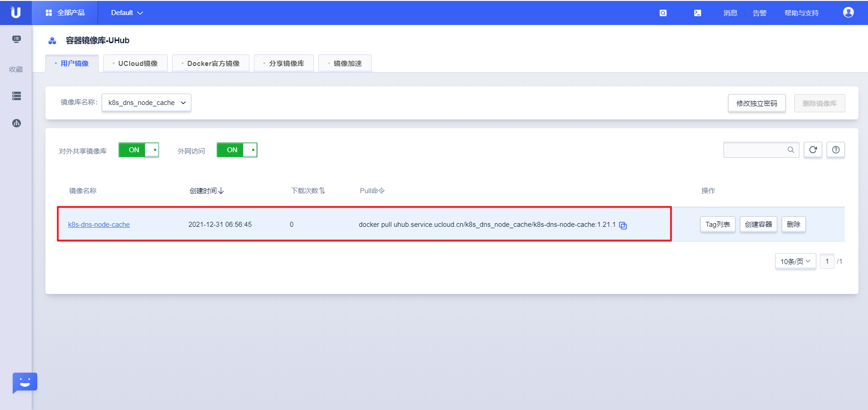Click the 镜像名称 column header
Image resolution: width=868 pixels, height=410 pixels.
coord(83,191)
